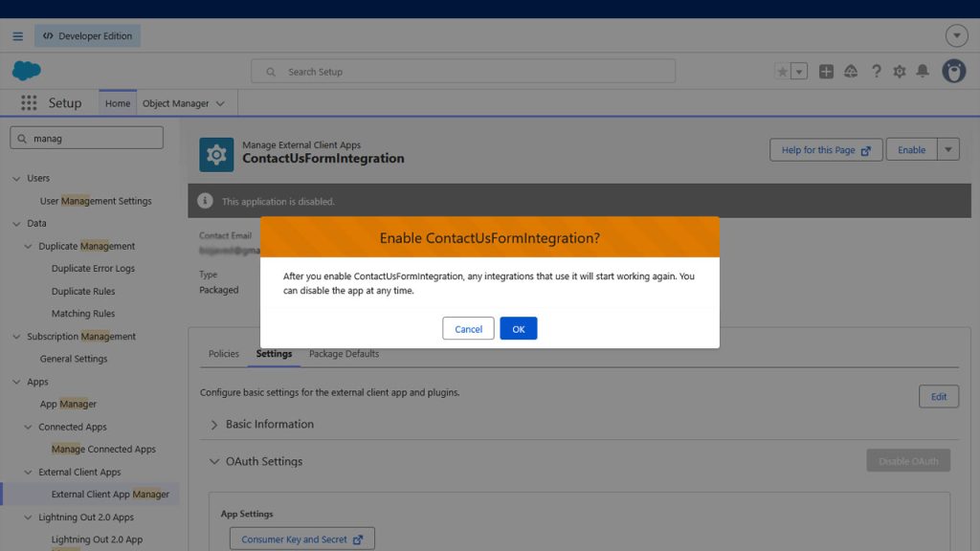Collapse the Users tree section
This screenshot has width=980, height=551.
pyautogui.click(x=16, y=179)
